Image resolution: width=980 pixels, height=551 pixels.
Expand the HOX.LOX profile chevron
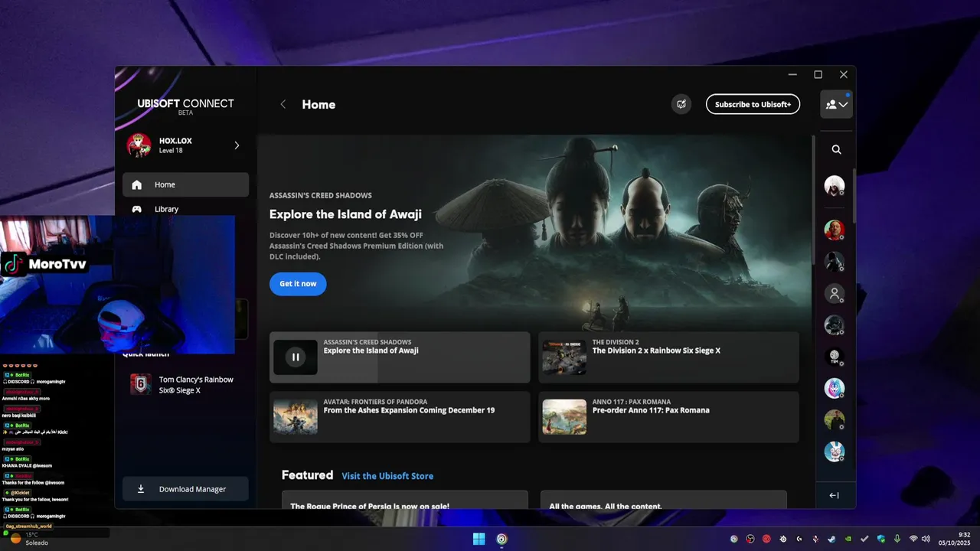pyautogui.click(x=237, y=145)
